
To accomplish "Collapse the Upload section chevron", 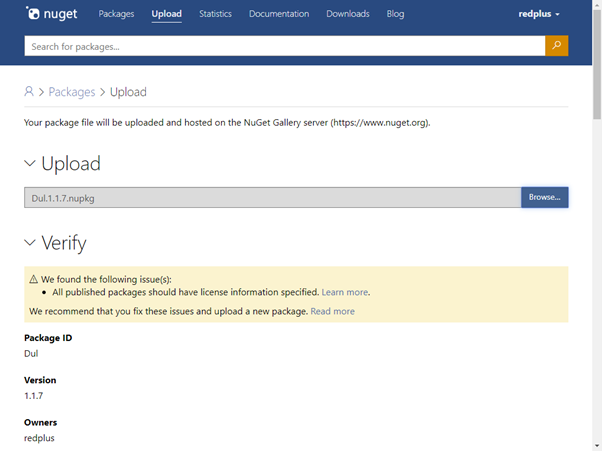I will click(x=30, y=164).
